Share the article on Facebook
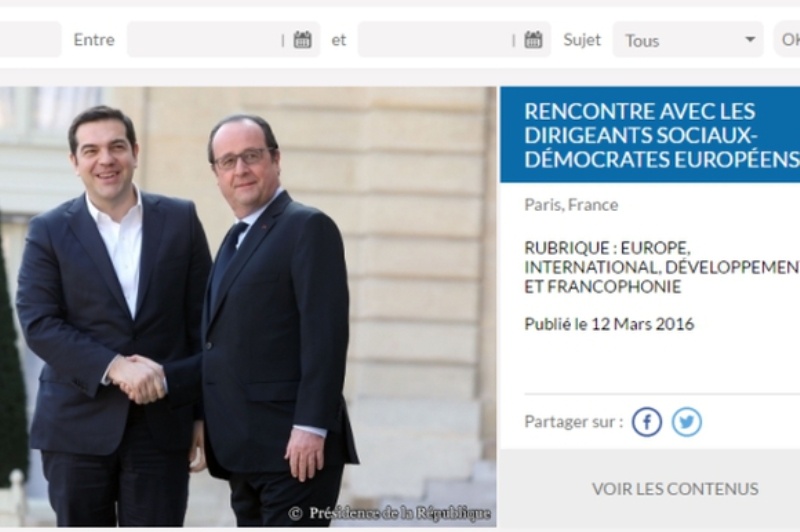Viewport: 800px width, 532px height. click(x=647, y=422)
